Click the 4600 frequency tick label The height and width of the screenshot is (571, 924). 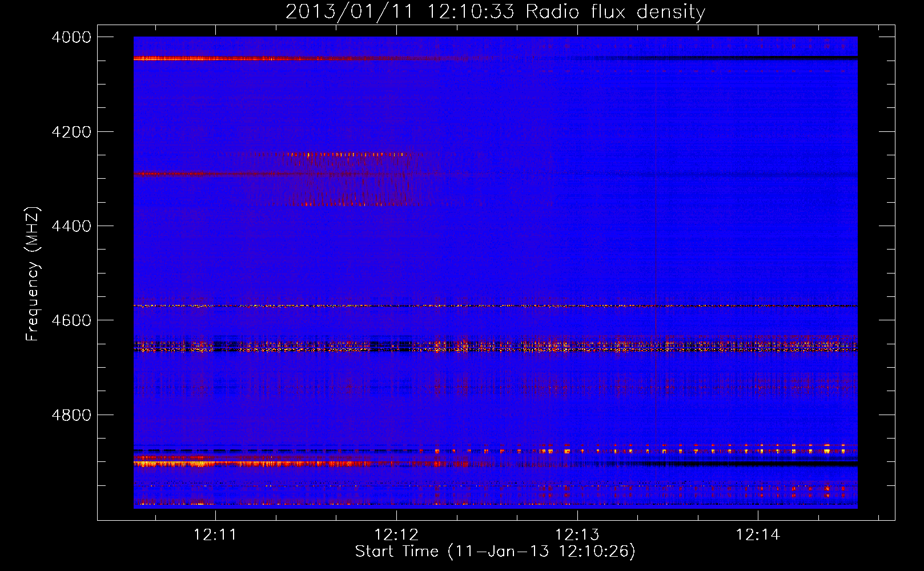71,320
